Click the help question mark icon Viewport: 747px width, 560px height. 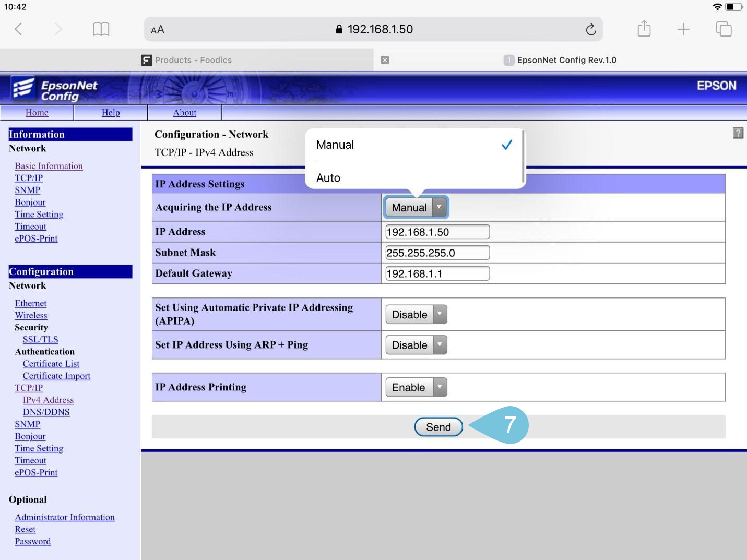point(738,133)
